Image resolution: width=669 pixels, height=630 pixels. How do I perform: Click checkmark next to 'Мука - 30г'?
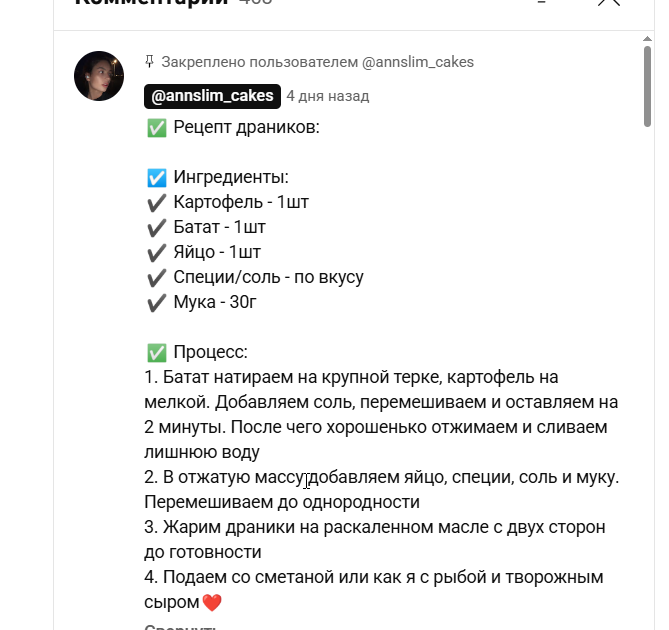coord(157,303)
